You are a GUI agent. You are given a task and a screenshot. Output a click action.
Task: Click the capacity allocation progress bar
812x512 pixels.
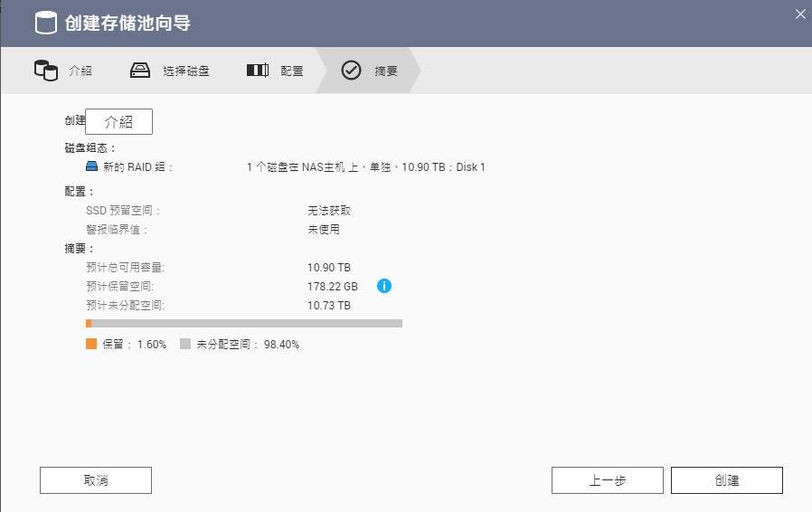[x=244, y=323]
